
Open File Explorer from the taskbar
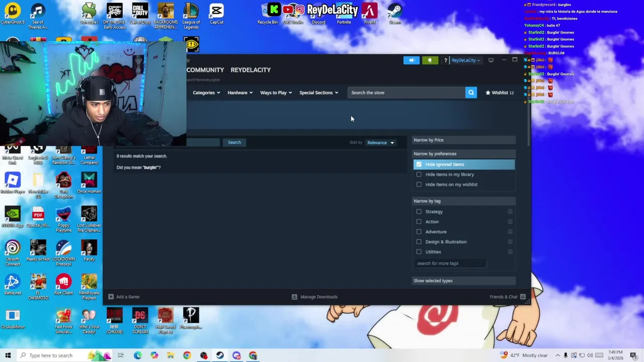[x=171, y=355]
